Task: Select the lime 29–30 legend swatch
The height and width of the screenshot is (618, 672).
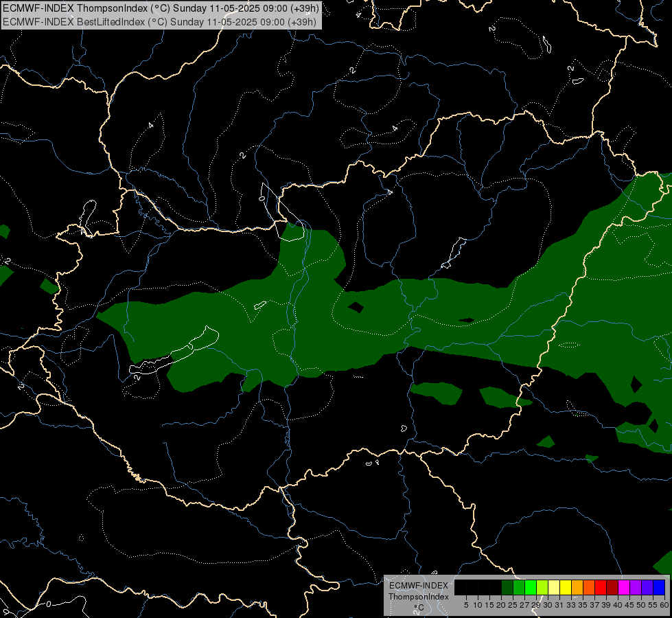Action: tap(542, 587)
